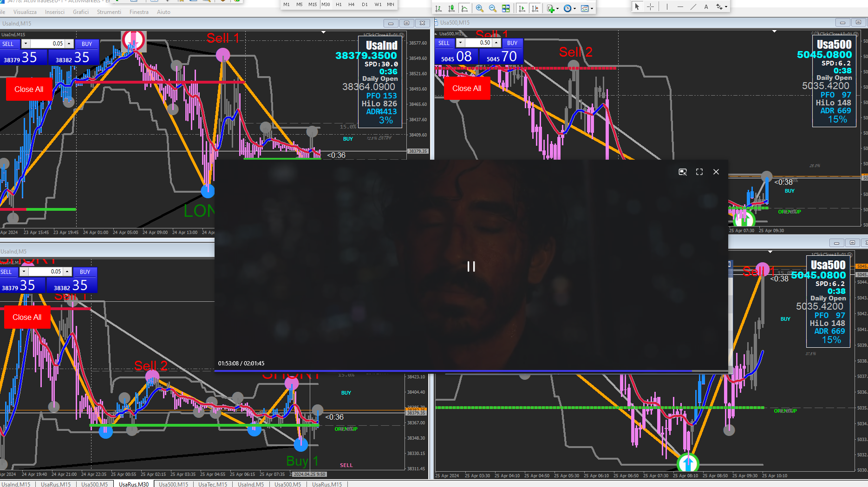Click SELL on the UsaInd M5 chart
Viewport: 868px width, 487px height.
[9, 272]
